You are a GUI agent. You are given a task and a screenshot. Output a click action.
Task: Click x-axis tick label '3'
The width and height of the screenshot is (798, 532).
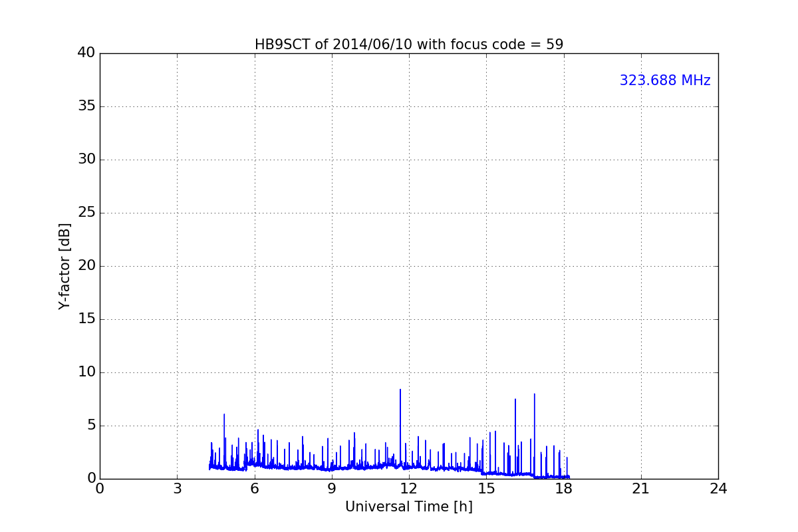177,489
